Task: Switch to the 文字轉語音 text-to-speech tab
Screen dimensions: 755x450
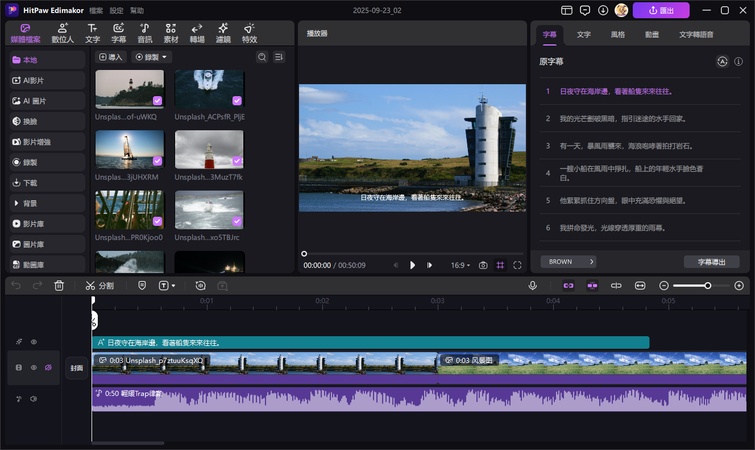Action: point(696,34)
